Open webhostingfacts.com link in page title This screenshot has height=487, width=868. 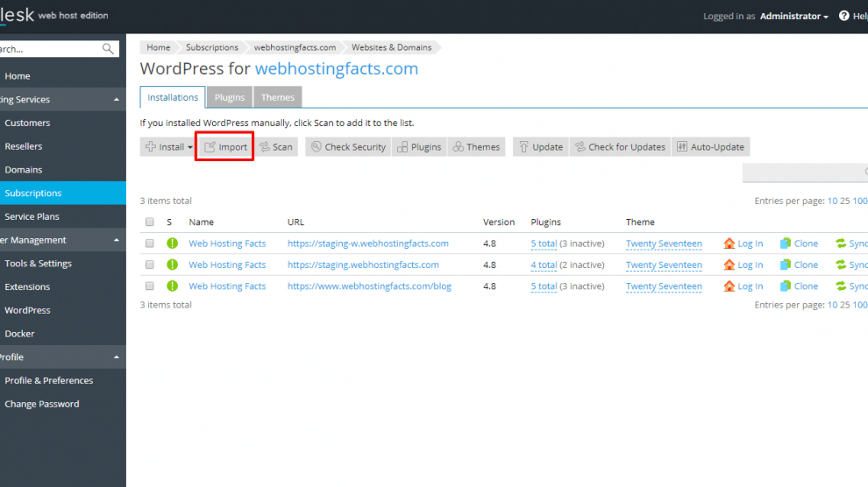coord(337,68)
